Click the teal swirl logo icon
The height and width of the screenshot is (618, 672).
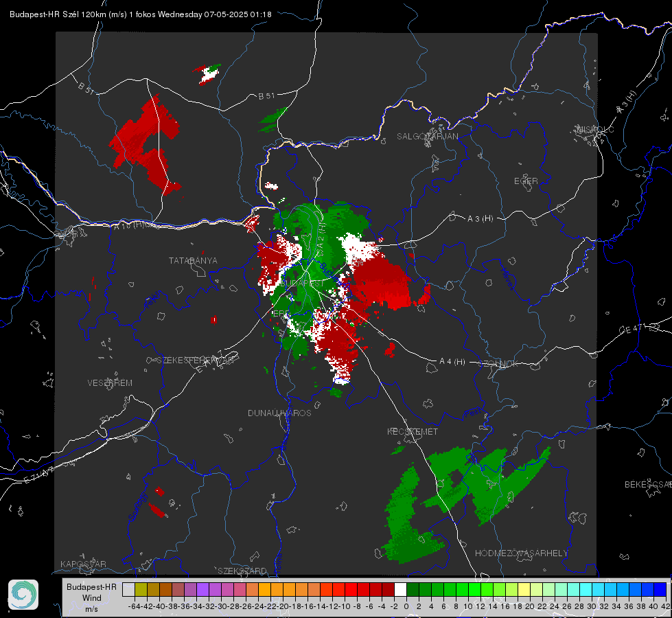(x=23, y=595)
